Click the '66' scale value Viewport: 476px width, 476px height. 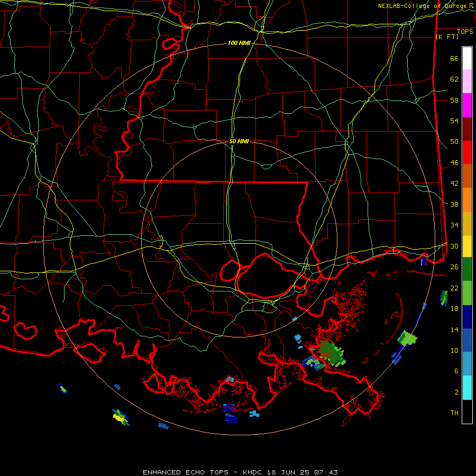click(x=454, y=58)
